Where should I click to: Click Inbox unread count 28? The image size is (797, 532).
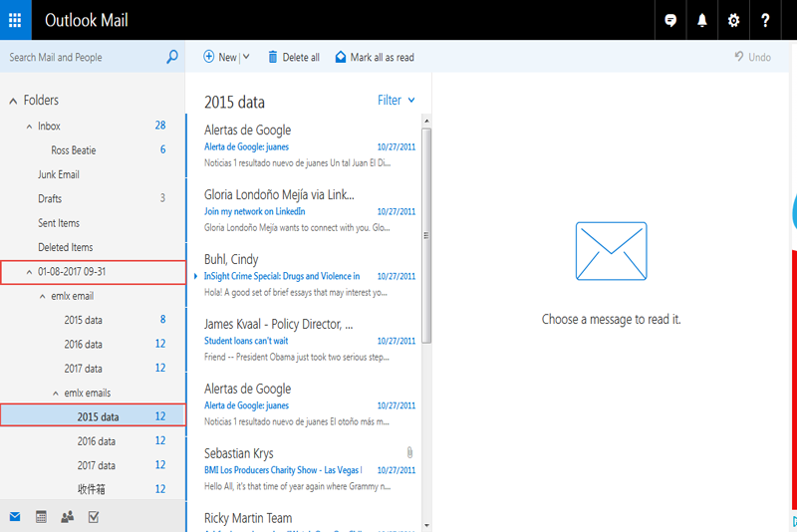click(x=160, y=126)
